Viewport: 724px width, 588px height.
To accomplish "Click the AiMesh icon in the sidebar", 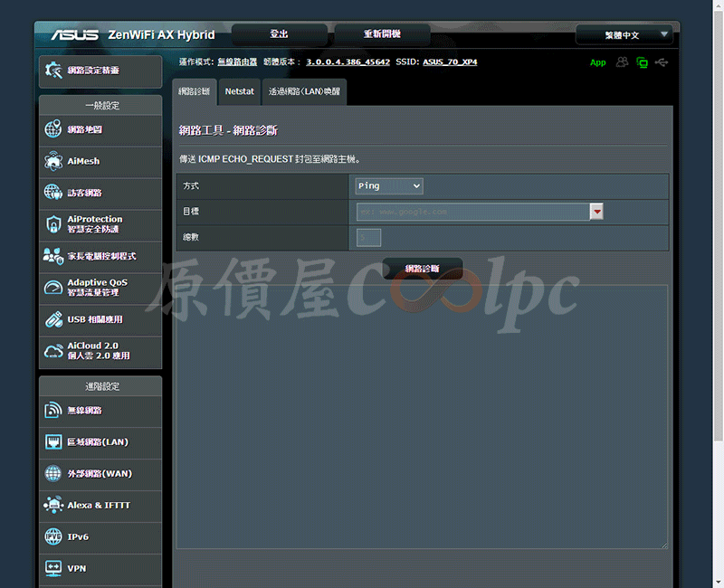I will tap(53, 161).
